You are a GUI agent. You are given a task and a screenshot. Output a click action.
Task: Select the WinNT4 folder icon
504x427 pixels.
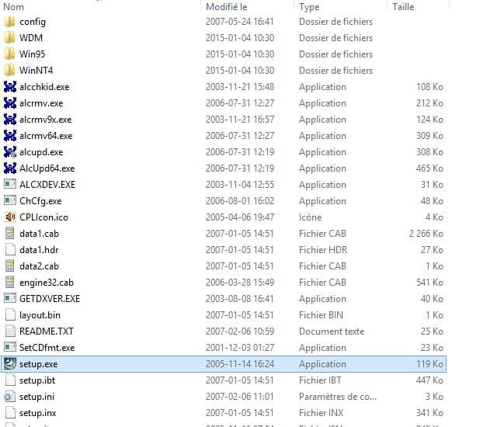click(x=9, y=71)
